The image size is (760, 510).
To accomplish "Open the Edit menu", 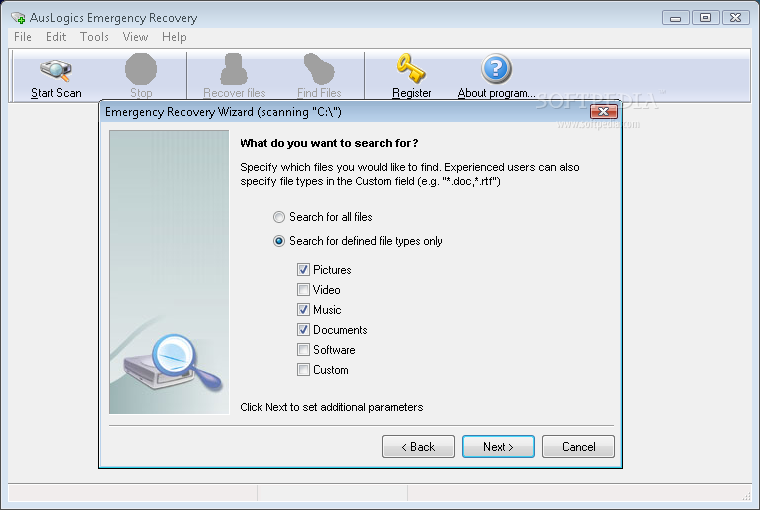I will [x=56, y=37].
